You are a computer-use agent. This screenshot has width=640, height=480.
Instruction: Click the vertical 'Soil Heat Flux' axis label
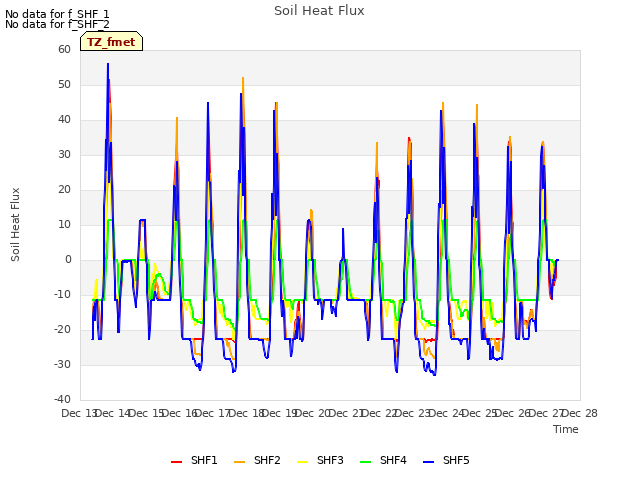pos(15,224)
